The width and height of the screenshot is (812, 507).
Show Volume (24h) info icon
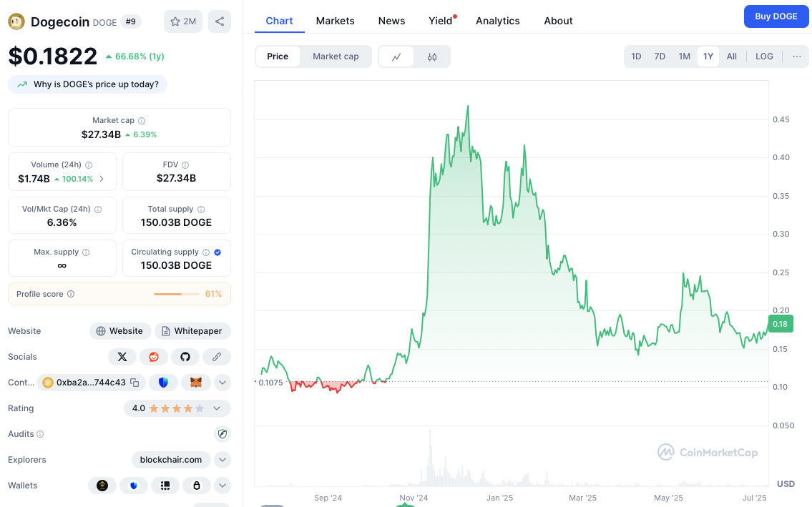coord(89,165)
